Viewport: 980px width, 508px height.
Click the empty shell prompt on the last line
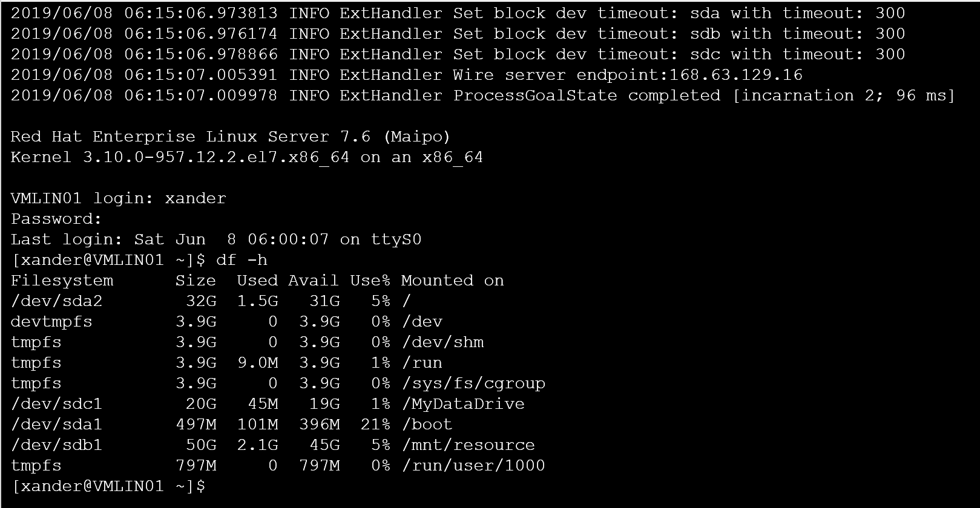click(109, 486)
